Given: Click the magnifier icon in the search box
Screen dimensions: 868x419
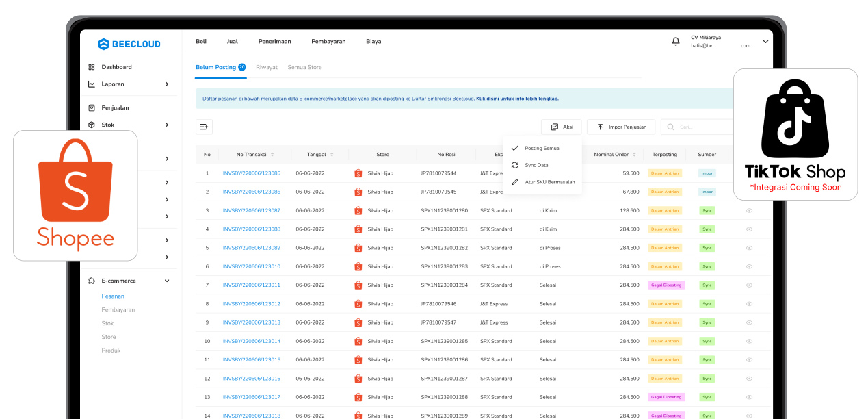Looking at the screenshot, I should pos(669,126).
